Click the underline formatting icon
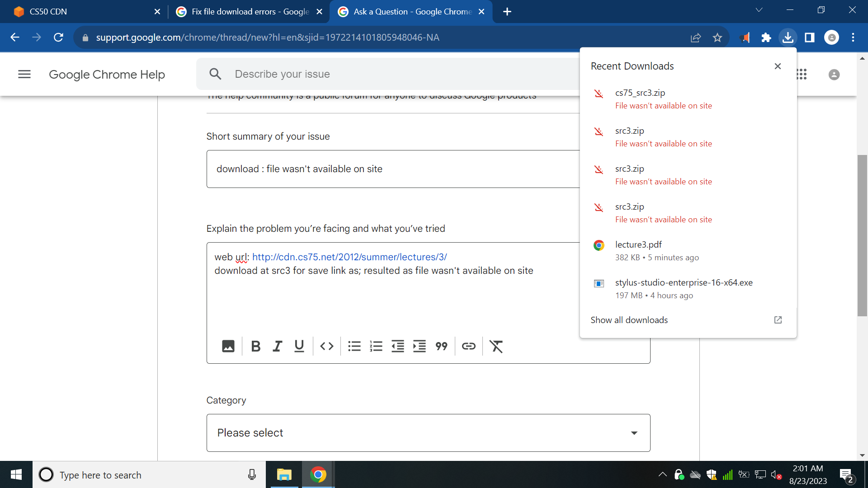The height and width of the screenshot is (488, 868). click(x=298, y=347)
